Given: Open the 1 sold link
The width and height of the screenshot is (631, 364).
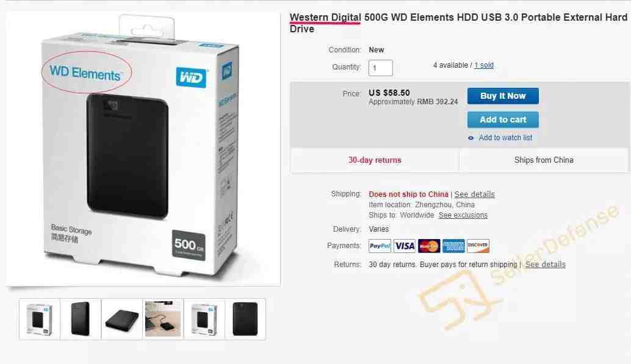Looking at the screenshot, I should pos(484,65).
